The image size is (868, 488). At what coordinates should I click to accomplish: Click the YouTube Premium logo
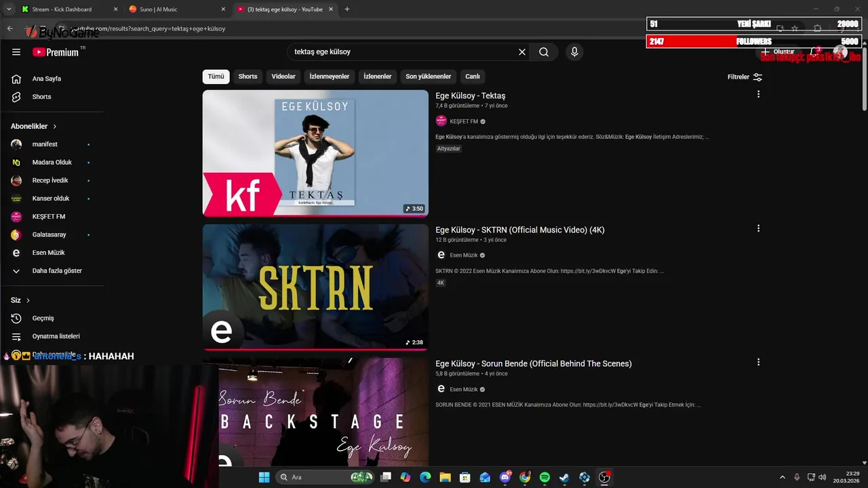click(56, 52)
